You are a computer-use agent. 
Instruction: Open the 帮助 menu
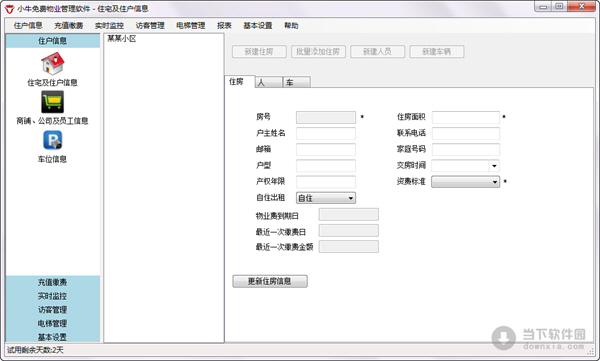(x=291, y=26)
